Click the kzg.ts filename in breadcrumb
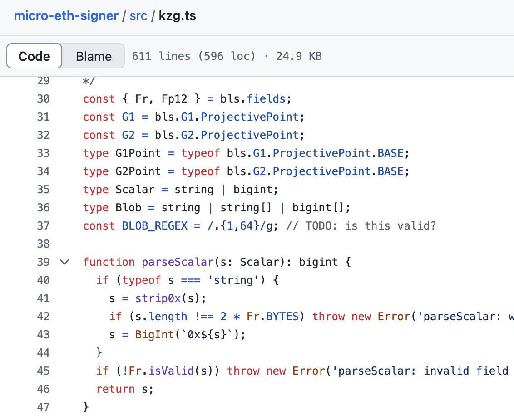514x420 pixels. (177, 15)
